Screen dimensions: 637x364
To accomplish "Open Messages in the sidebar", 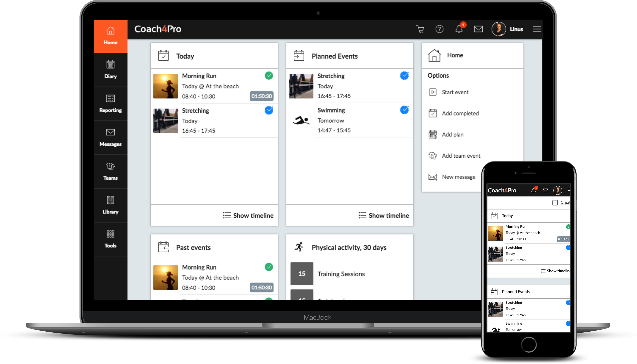I will pos(110,138).
